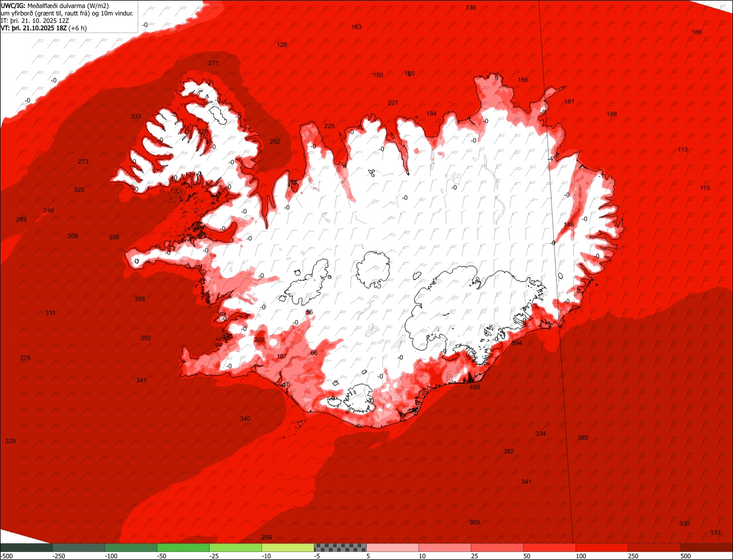Click the map value 56

(x=309, y=312)
